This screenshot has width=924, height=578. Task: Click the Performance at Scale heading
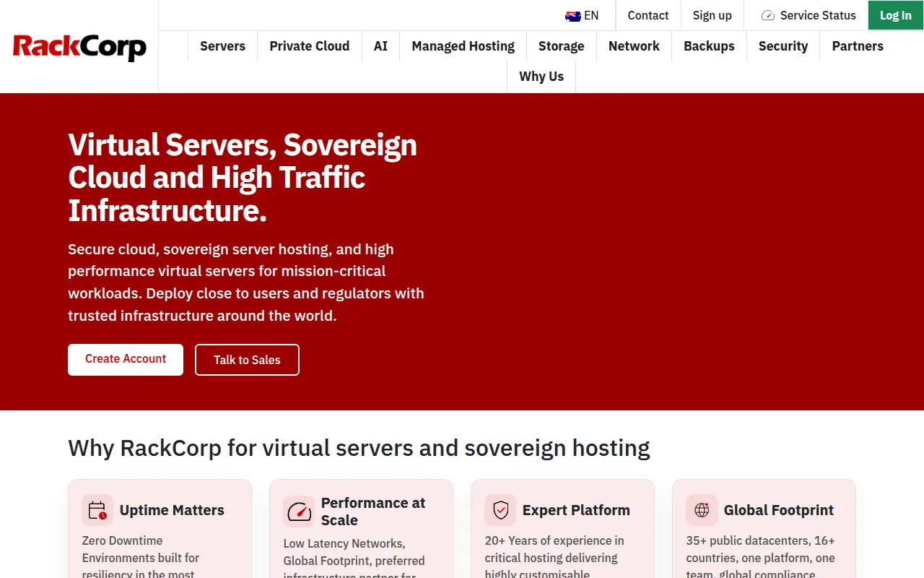(x=373, y=512)
